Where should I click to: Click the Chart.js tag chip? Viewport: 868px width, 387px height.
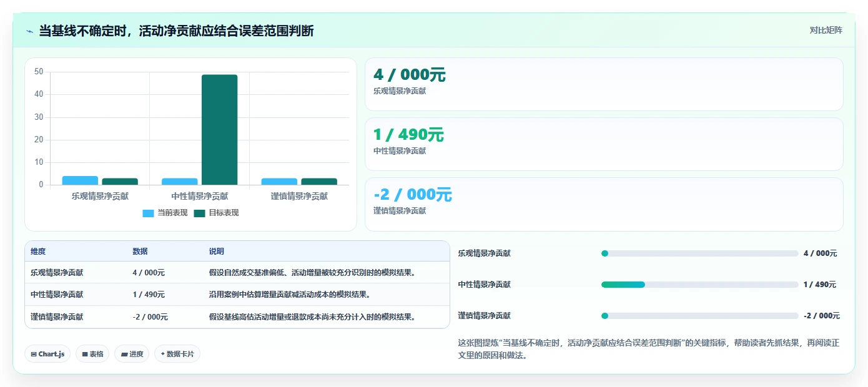click(x=47, y=354)
